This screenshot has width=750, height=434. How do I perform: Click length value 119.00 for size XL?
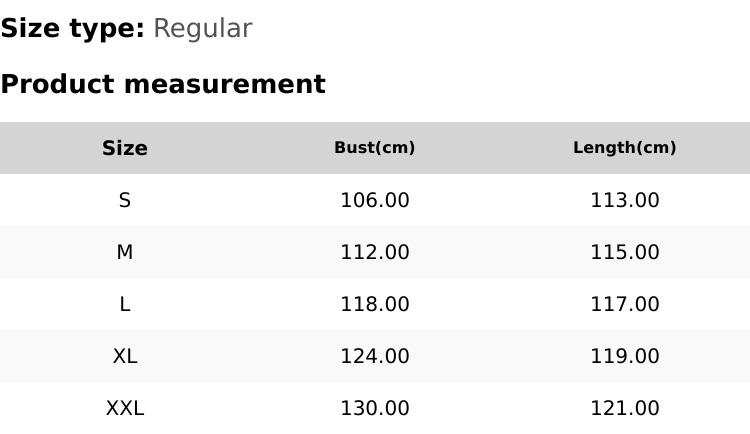(625, 356)
